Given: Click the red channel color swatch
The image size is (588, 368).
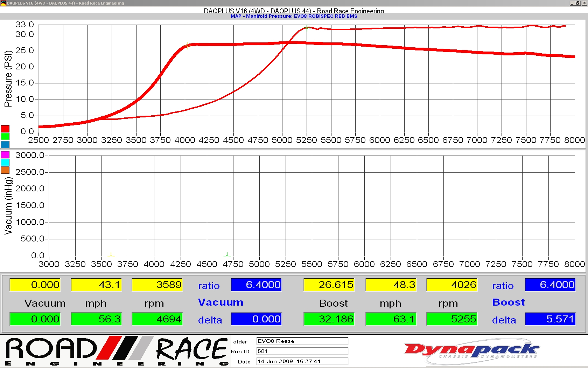Looking at the screenshot, I should pyautogui.click(x=5, y=129).
